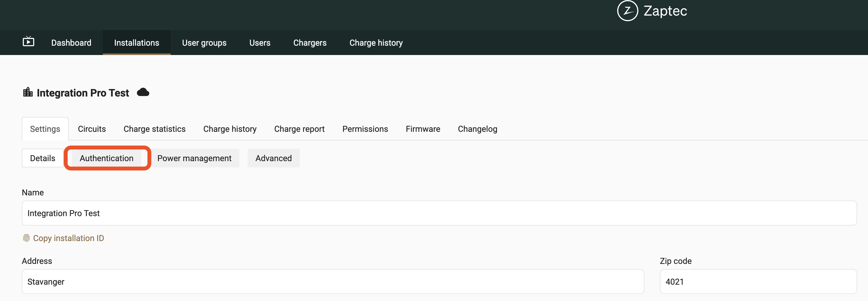Open Charge history in top navbar
The height and width of the screenshot is (301, 868).
[x=376, y=43]
